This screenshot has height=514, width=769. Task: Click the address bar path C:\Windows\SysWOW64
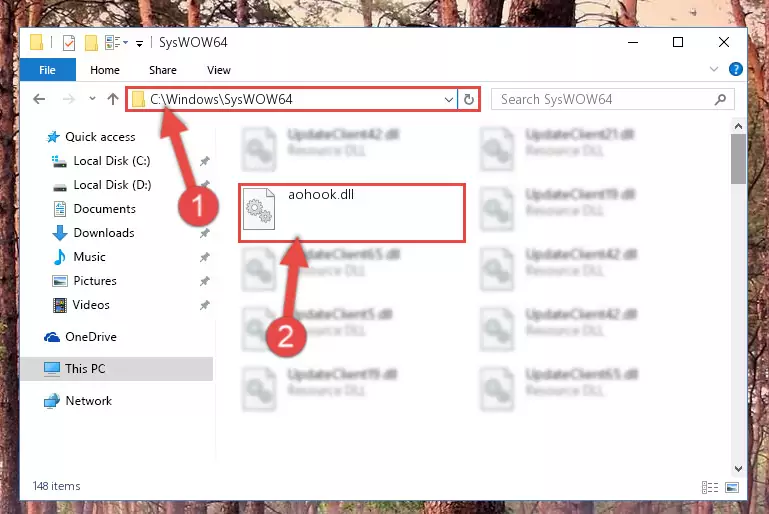pos(221,100)
